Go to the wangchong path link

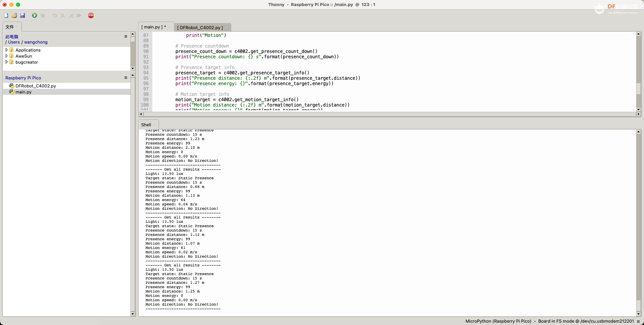(x=36, y=42)
